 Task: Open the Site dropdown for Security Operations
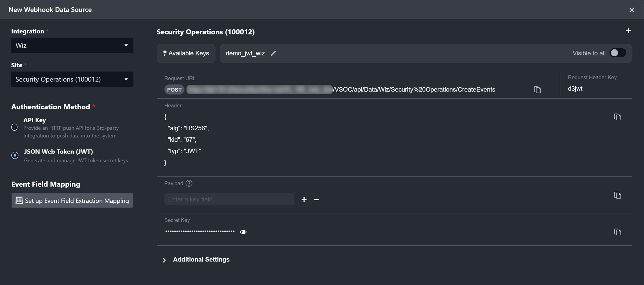pos(72,79)
